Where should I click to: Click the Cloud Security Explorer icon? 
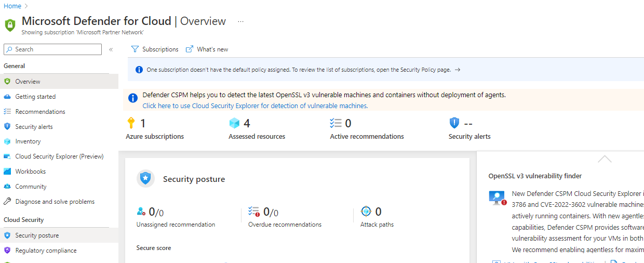tap(7, 156)
